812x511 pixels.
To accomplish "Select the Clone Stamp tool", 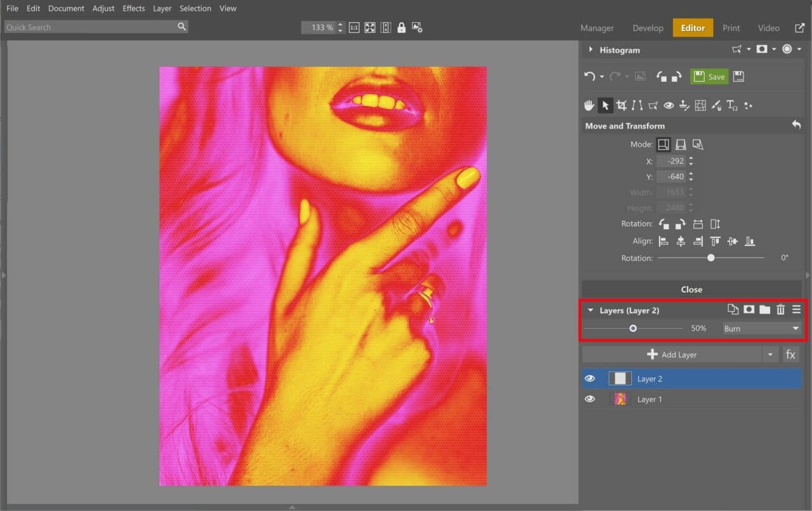I will pos(684,105).
